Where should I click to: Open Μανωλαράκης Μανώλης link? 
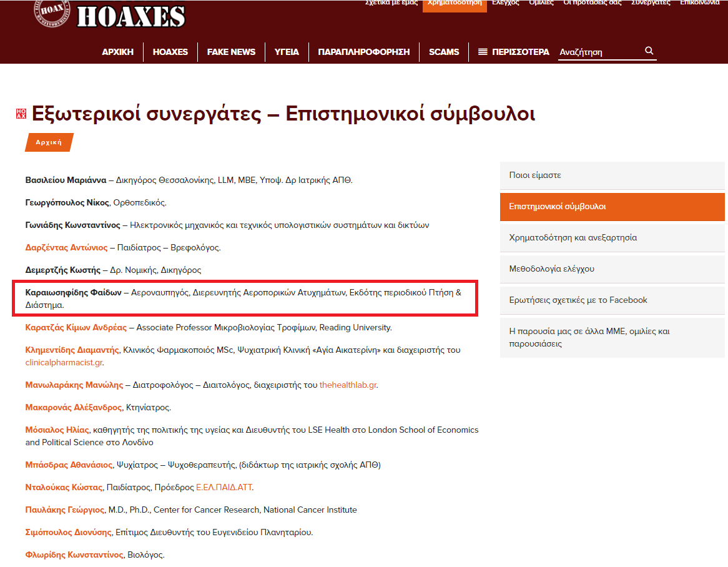click(74, 385)
